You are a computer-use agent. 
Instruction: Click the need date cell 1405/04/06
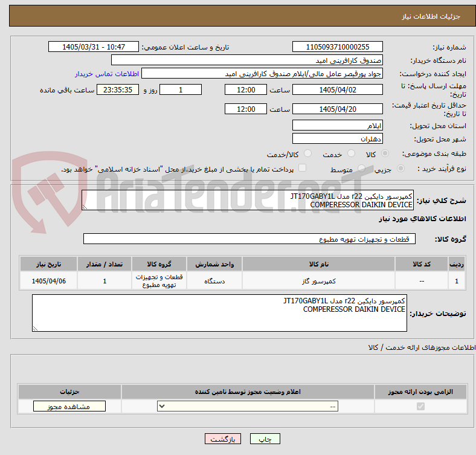pyautogui.click(x=48, y=281)
